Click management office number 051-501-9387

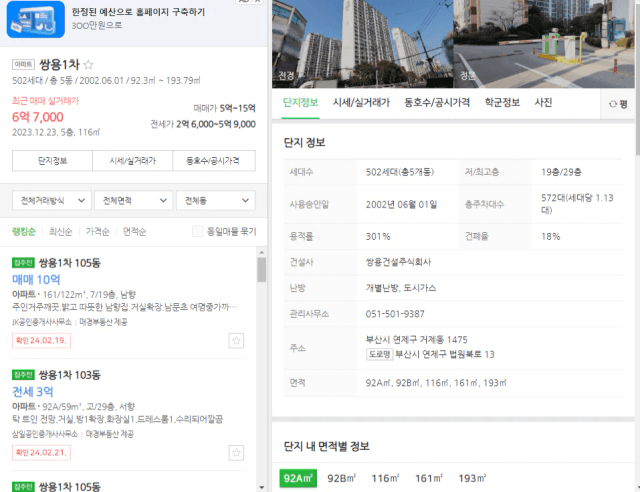[395, 314]
